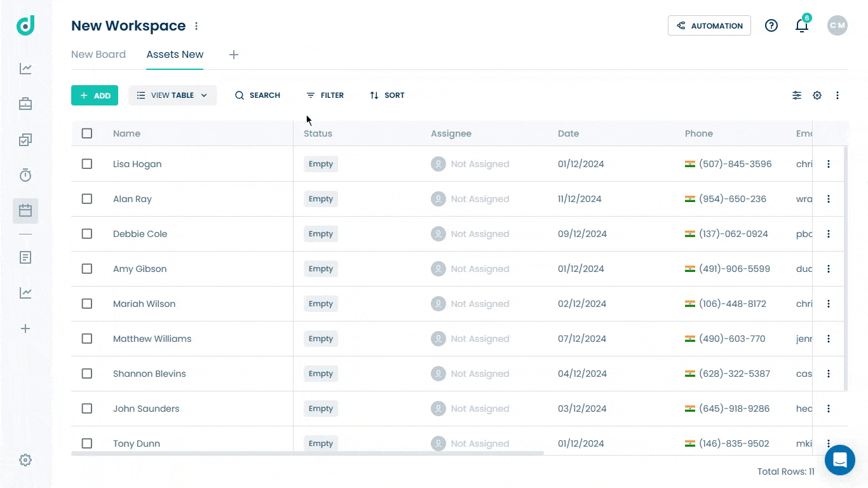868x488 pixels.
Task: Open the board settings gear icon
Action: 817,95
